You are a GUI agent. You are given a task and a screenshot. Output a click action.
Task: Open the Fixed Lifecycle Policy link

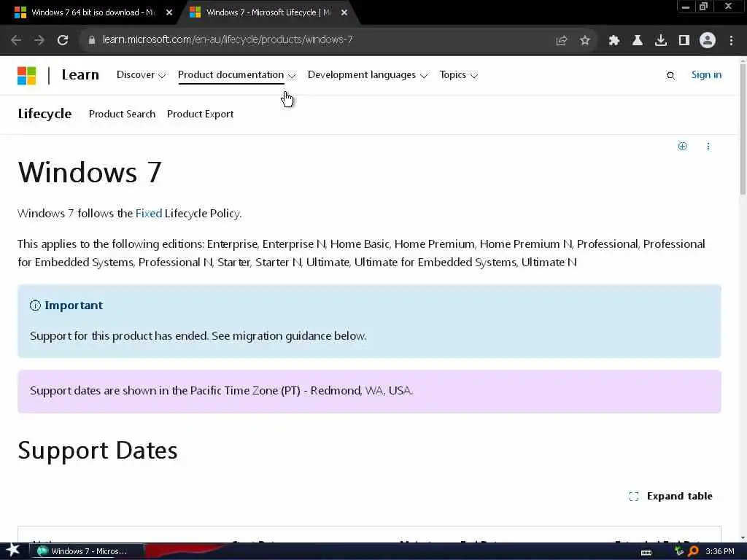(x=149, y=214)
